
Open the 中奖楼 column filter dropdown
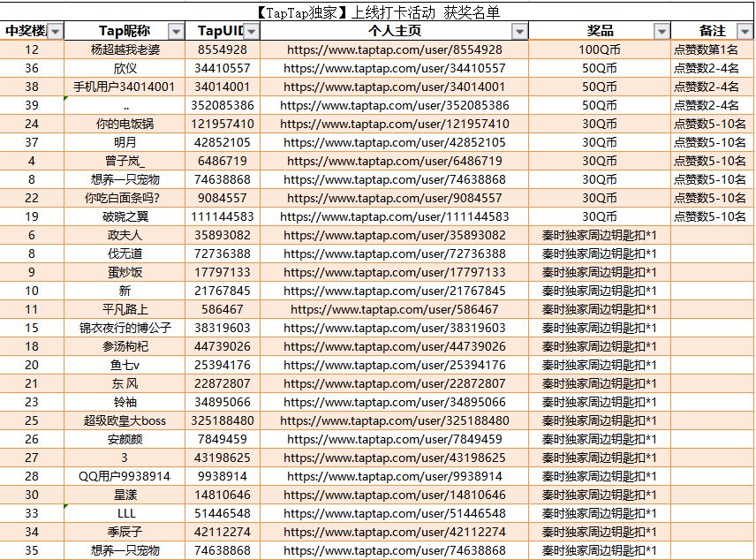(56, 32)
